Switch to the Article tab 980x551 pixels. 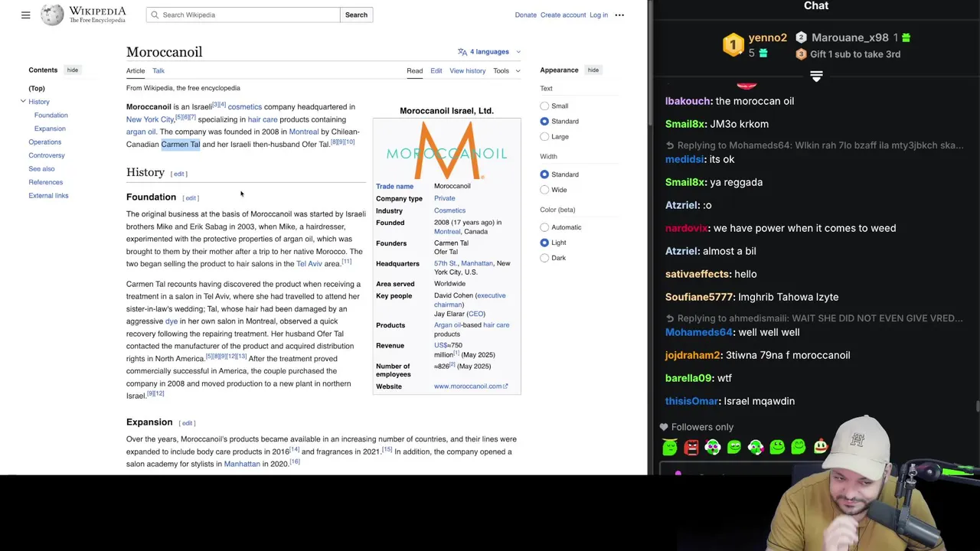pyautogui.click(x=136, y=70)
